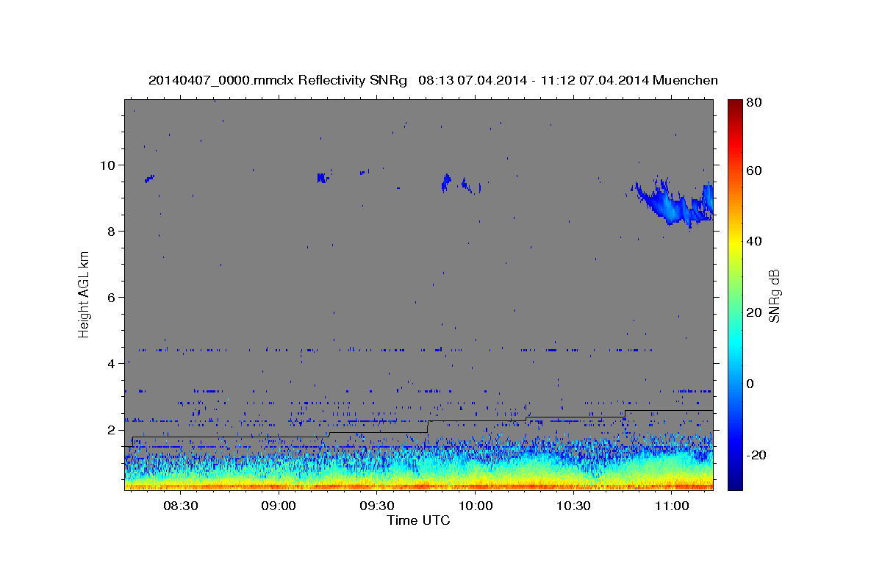Click the small blue echo at 10 km near 09:50
Screen dimensions: 882x588
[445, 182]
